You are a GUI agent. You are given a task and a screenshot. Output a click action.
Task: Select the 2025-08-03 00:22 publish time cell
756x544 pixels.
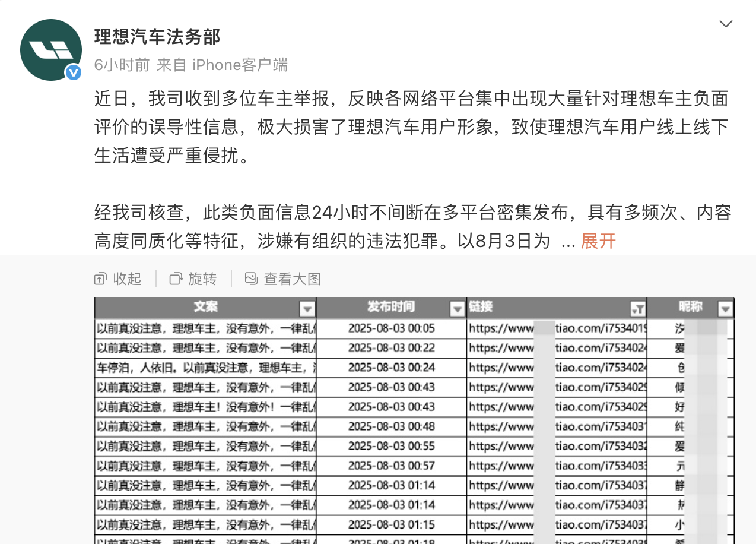point(391,348)
